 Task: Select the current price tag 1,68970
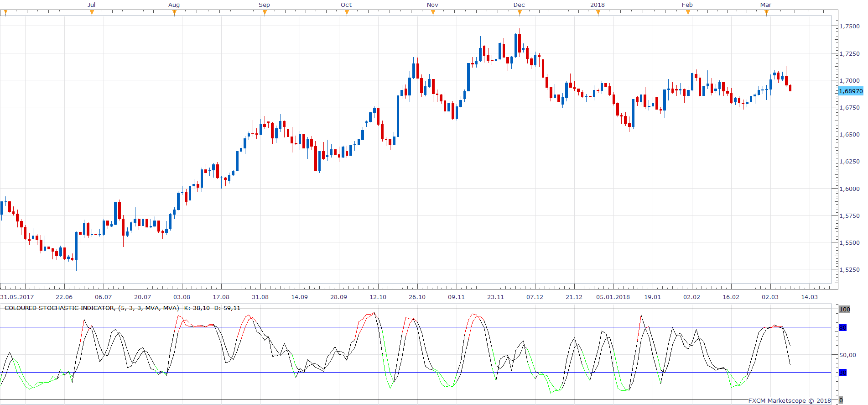tap(851, 91)
